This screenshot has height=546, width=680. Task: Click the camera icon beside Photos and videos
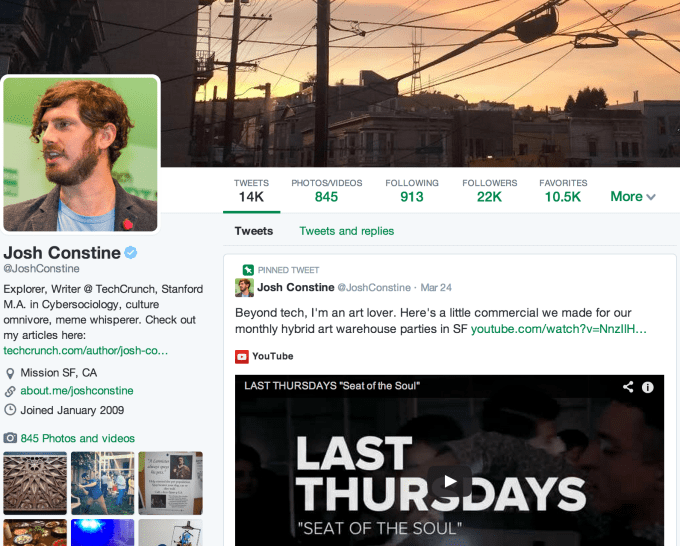[10, 438]
